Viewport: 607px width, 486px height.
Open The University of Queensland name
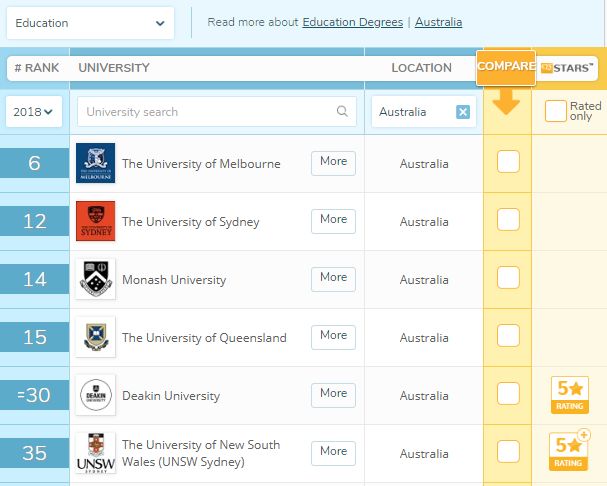[x=204, y=338]
